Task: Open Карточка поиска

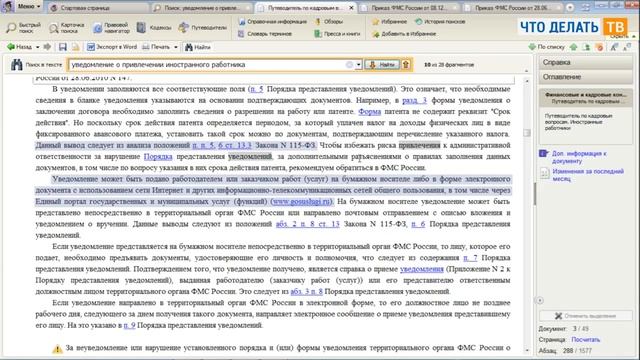Action: [x=67, y=28]
